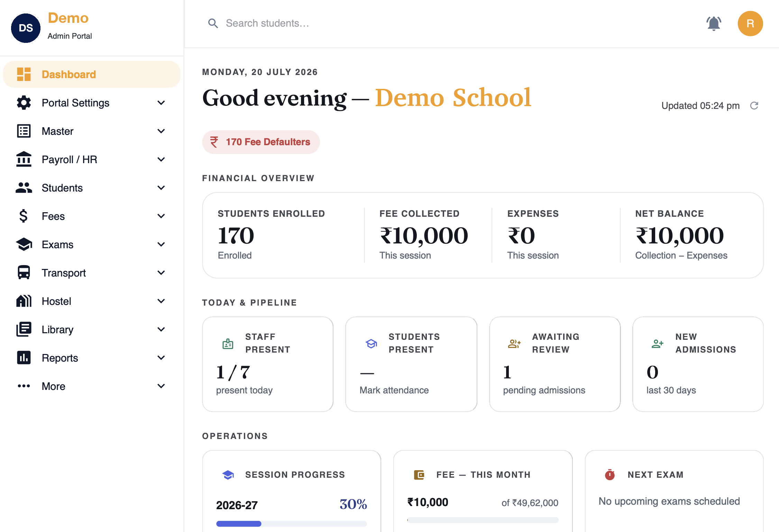
Task: Expand the Portal Settings chevron
Action: tap(161, 103)
